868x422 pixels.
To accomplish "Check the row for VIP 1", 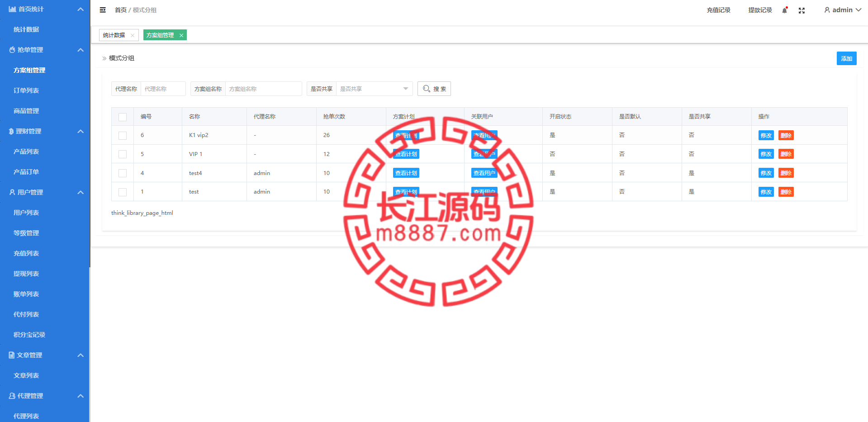I will pyautogui.click(x=123, y=154).
